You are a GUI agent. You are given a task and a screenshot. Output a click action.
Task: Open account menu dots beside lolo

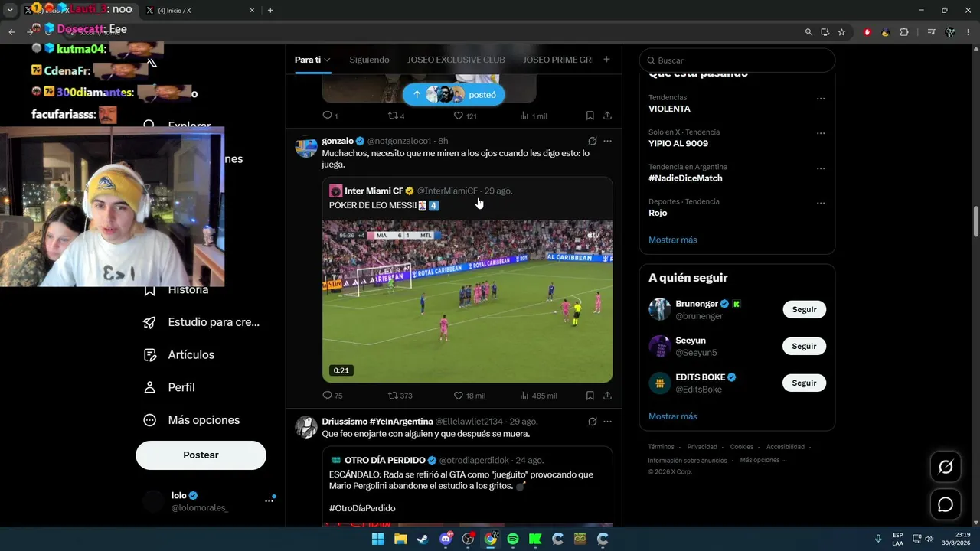[269, 500]
